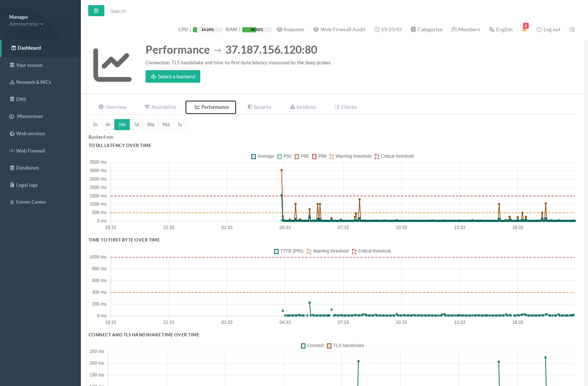Click the Select a backend button
Image resolution: width=588 pixels, height=386 pixels.
pos(173,76)
